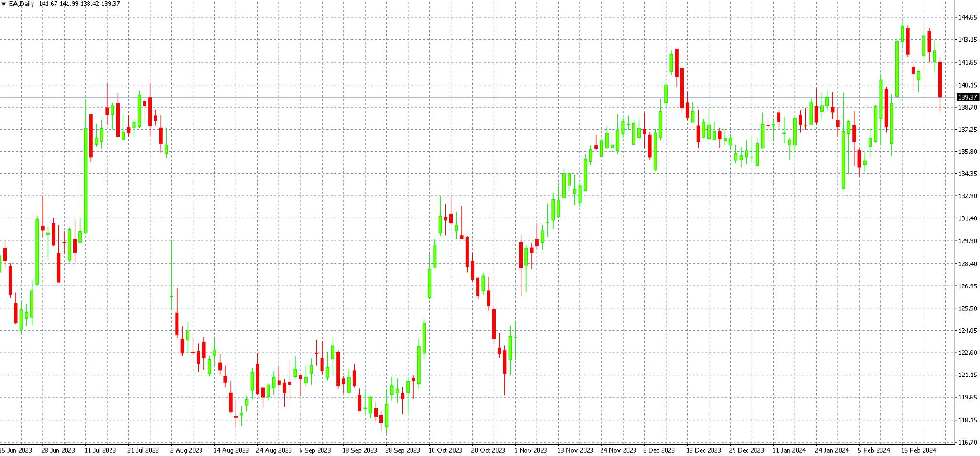This screenshot has height=456, width=980.
Task: Click the 15 Feb 2024 date label
Action: coord(919,450)
